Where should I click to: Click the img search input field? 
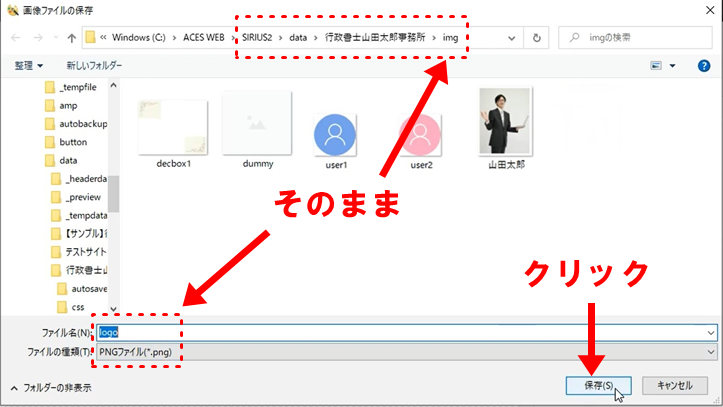[640, 37]
